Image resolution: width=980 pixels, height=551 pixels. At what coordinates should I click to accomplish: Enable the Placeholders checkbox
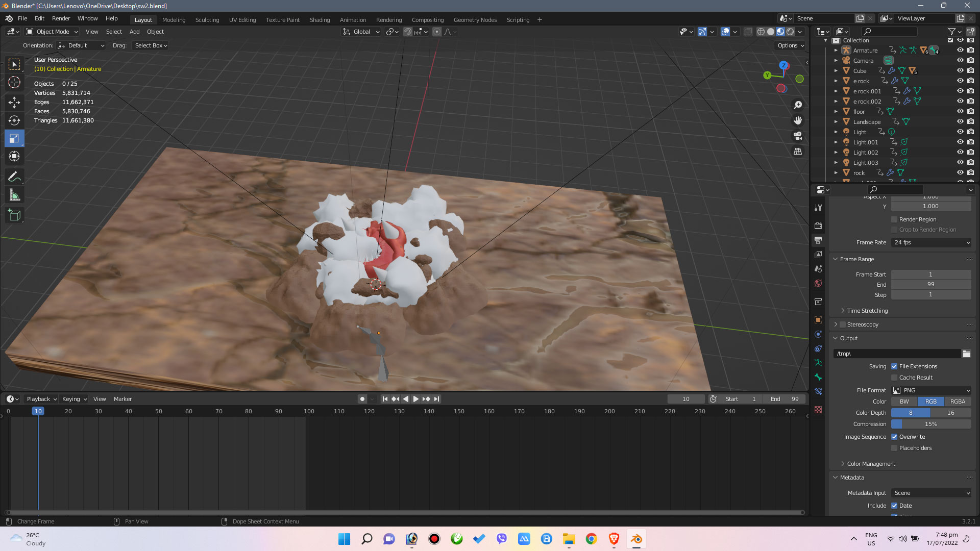(x=894, y=448)
